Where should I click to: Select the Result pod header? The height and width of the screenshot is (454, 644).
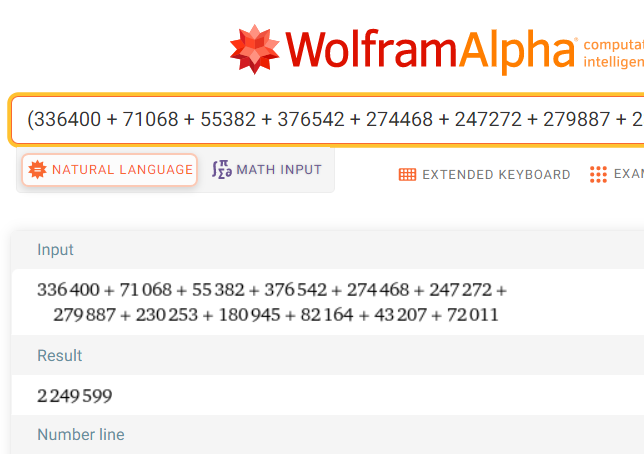click(60, 356)
